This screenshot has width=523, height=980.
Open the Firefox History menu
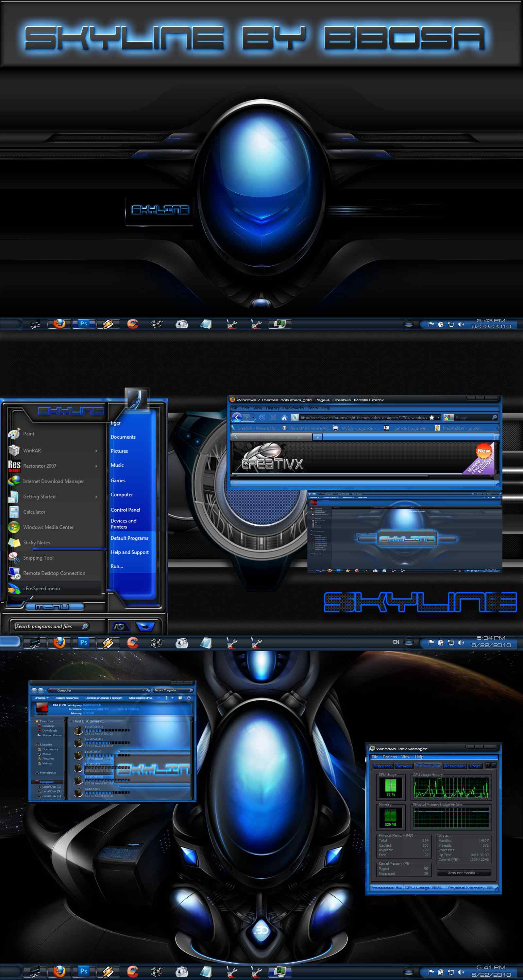pos(273,408)
